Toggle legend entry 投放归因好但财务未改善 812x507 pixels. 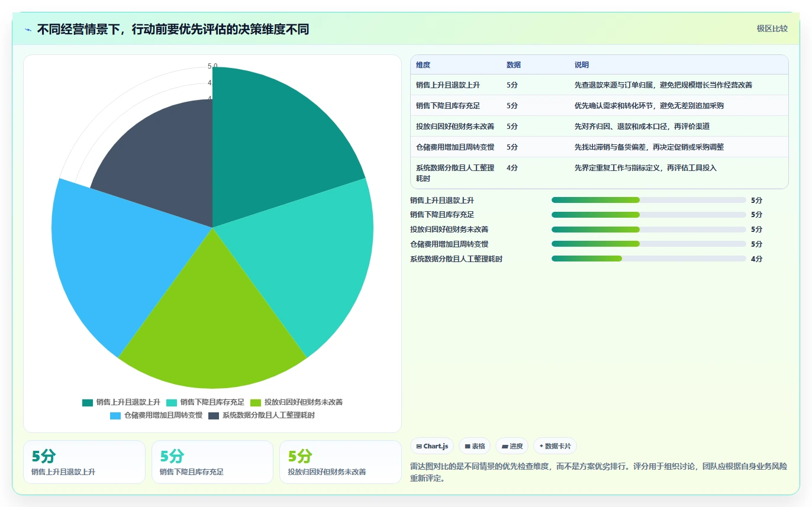[297, 402]
